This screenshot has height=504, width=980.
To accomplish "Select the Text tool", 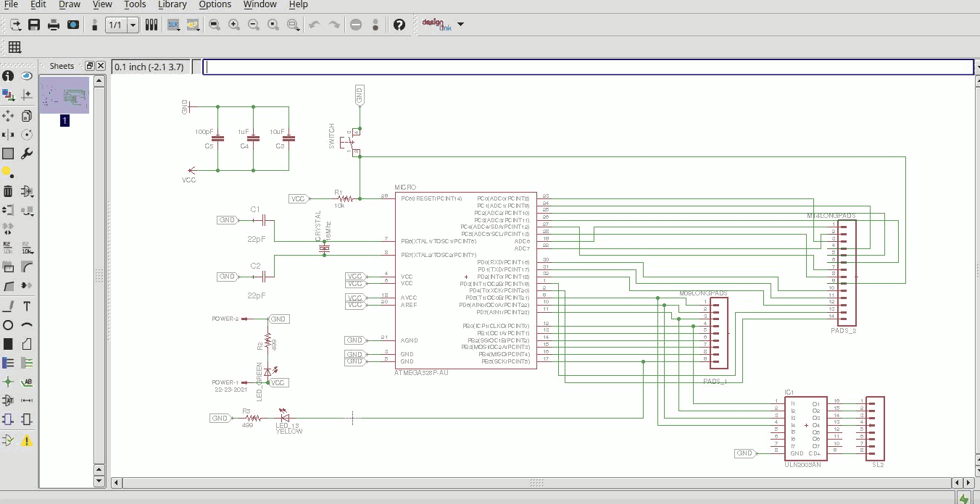I will tap(27, 306).
